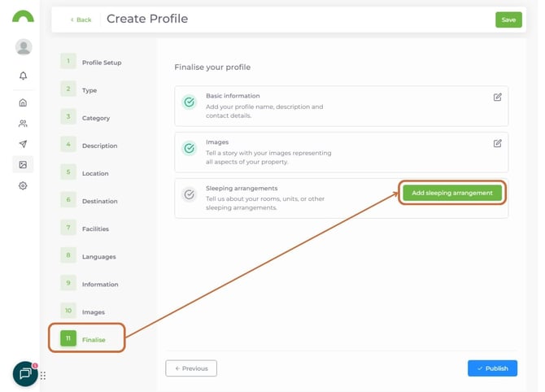
Task: Open the chat support bubble
Action: click(x=25, y=373)
